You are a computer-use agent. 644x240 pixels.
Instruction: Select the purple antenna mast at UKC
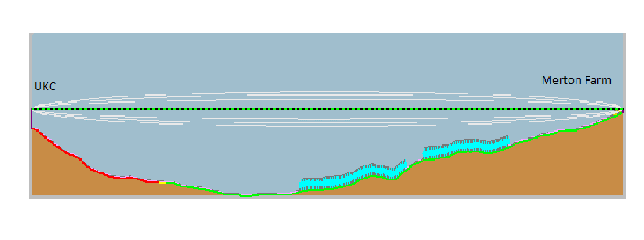pos(32,119)
